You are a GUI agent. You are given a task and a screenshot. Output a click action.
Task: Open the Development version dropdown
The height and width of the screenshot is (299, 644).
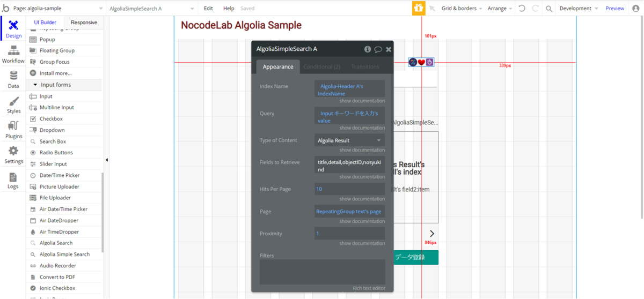coord(579,9)
